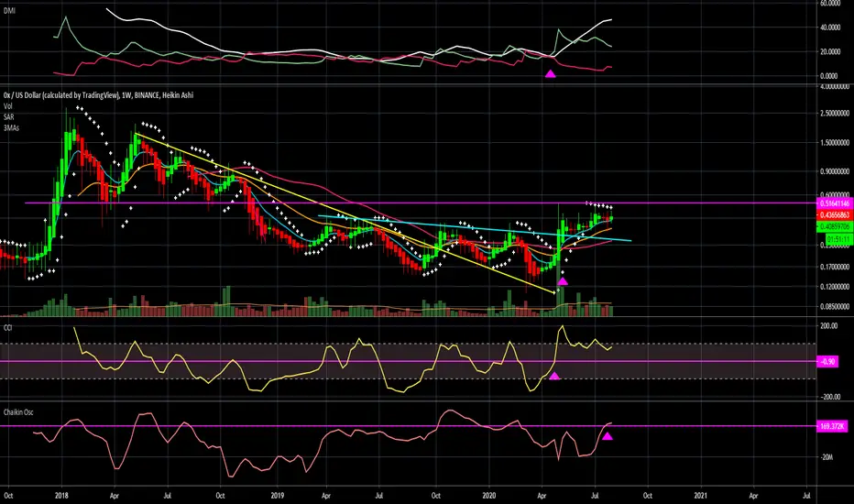Click the magenta triangle below the price candles

point(563,280)
